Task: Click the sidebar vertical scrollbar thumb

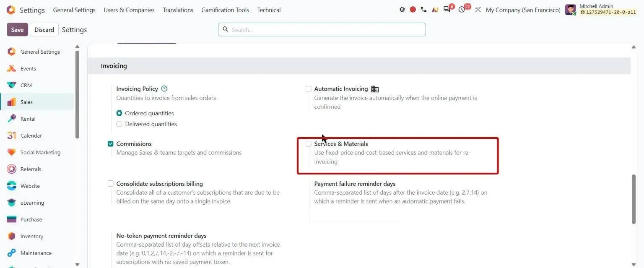Action: click(x=77, y=94)
